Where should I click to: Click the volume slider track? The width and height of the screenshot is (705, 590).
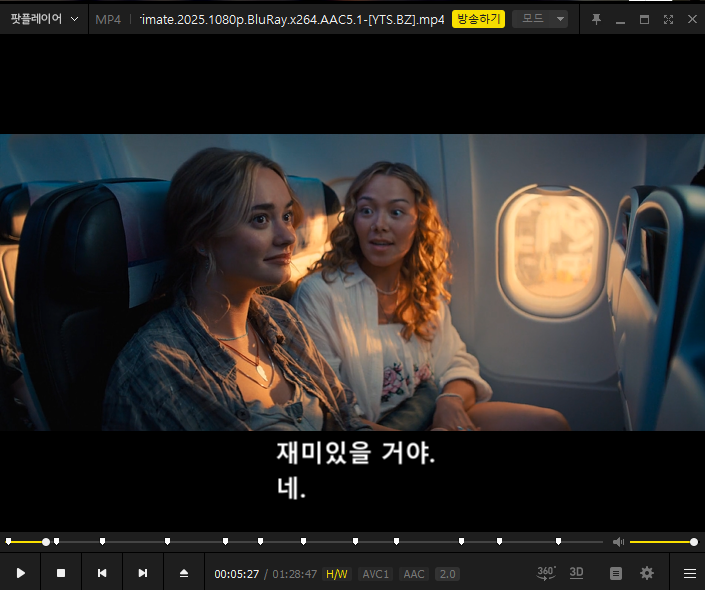660,542
